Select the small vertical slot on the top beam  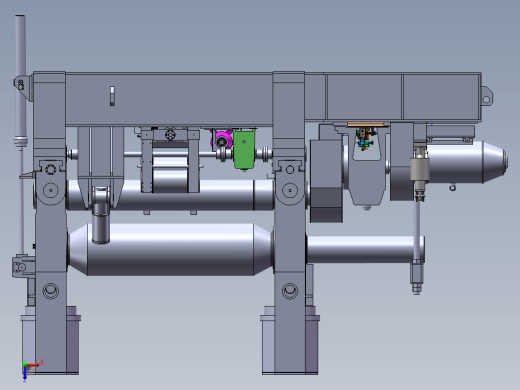point(112,96)
